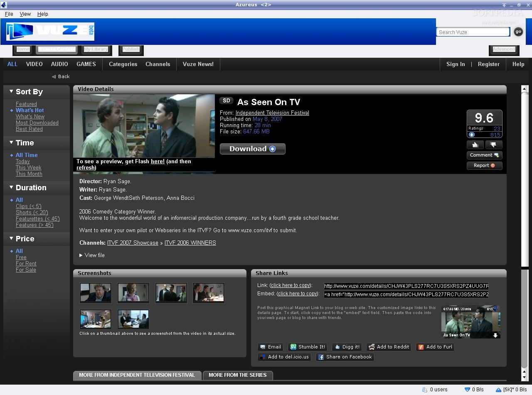Viewport: 532px width, 395px height.
Task: Click the Vuze beta logo
Action: tap(50, 32)
